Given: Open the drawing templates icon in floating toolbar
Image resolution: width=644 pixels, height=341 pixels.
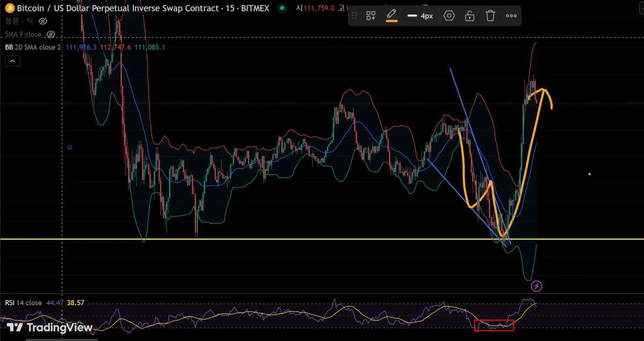Looking at the screenshot, I should (x=371, y=16).
